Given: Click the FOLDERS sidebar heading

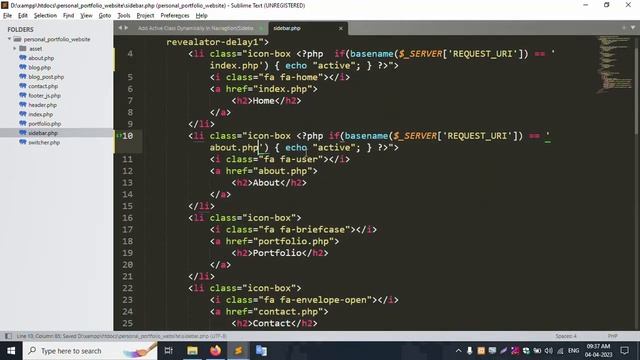Looking at the screenshot, I should [x=20, y=29].
